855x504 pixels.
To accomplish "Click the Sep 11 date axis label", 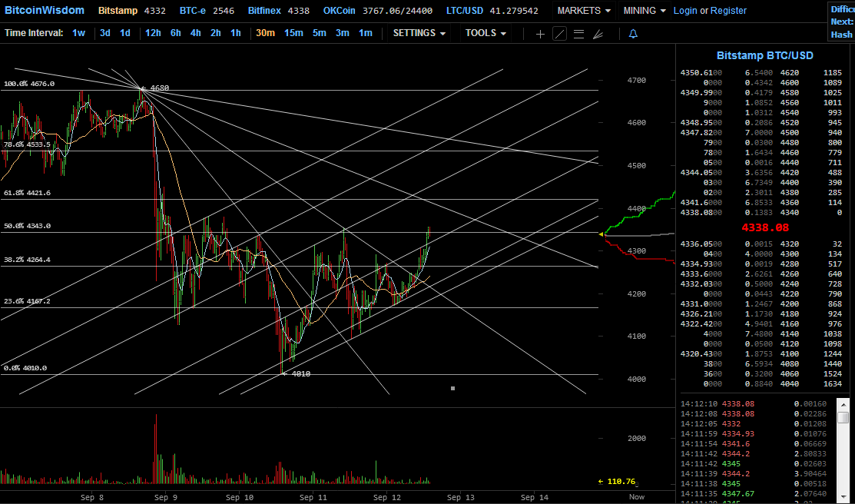I will tap(313, 497).
